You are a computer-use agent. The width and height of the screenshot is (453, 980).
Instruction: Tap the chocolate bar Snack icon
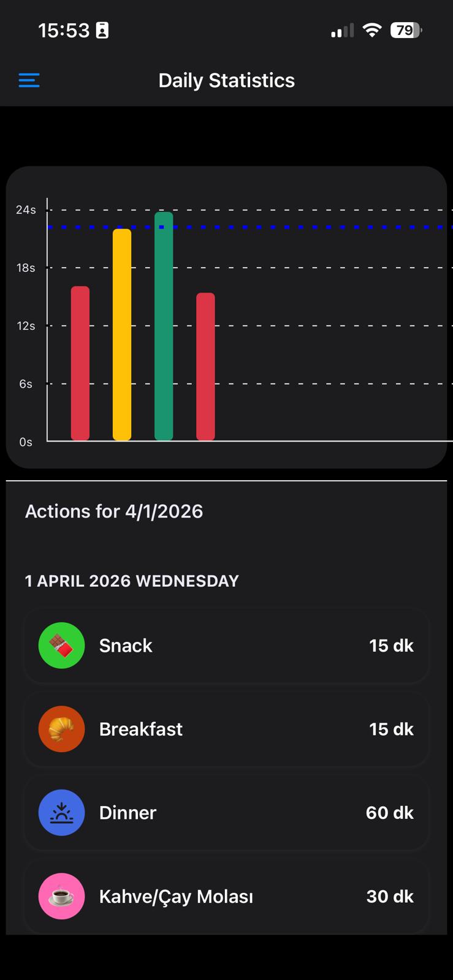pyautogui.click(x=61, y=646)
